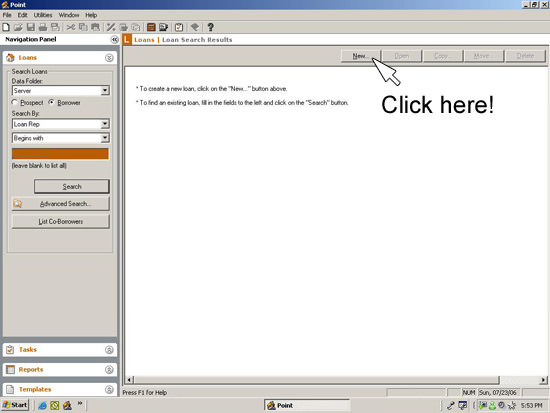Collapse the Loans section chevron
Image resolution: width=550 pixels, height=413 pixels.
point(109,58)
